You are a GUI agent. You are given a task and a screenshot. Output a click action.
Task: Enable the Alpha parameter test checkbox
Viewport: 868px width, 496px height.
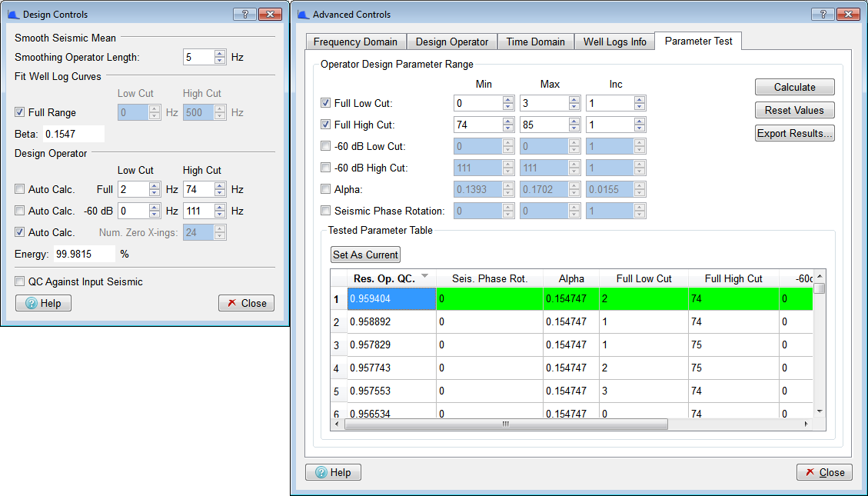pyautogui.click(x=325, y=188)
